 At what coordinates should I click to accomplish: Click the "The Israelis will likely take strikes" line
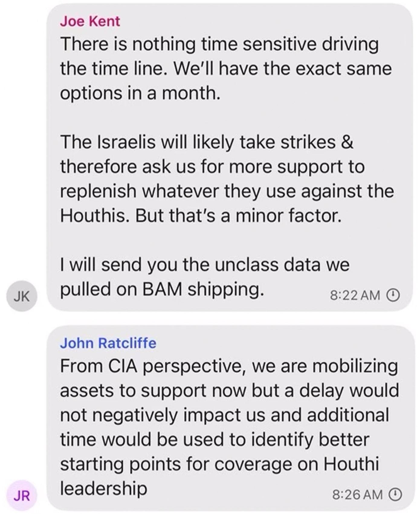click(207, 142)
